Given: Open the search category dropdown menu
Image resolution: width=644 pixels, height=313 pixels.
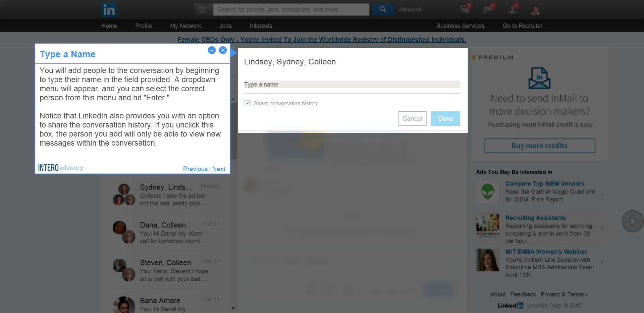Looking at the screenshot, I should pyautogui.click(x=204, y=9).
